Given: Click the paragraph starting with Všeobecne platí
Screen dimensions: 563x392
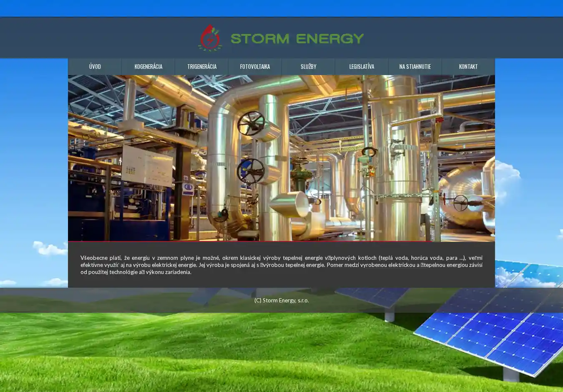Looking at the screenshot, I should click(x=281, y=265).
